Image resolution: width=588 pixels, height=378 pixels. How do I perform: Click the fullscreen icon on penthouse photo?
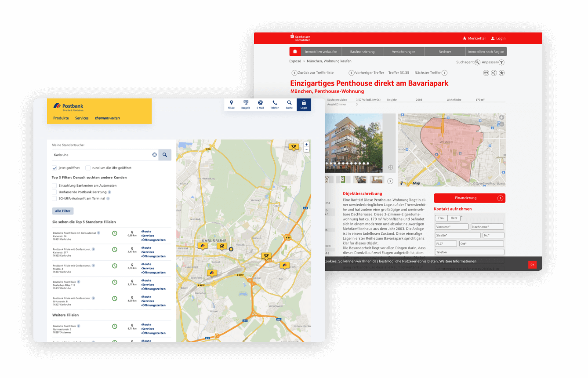click(x=391, y=167)
